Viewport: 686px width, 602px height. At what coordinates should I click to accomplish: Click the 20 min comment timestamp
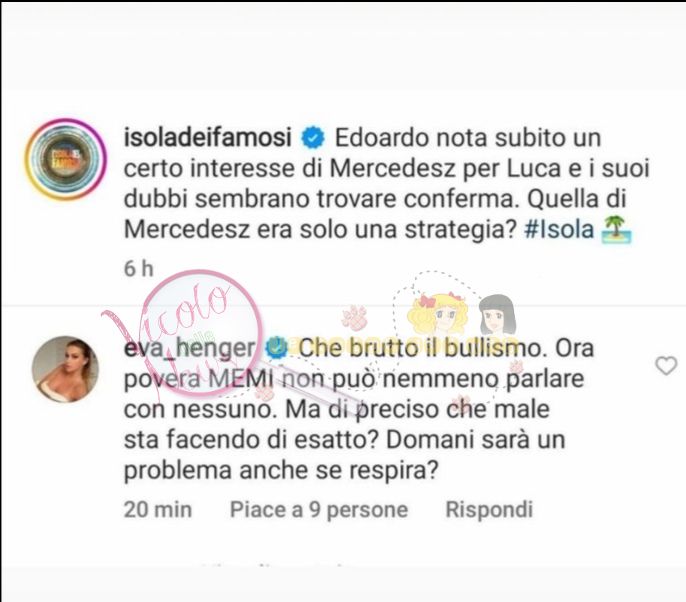click(x=158, y=510)
